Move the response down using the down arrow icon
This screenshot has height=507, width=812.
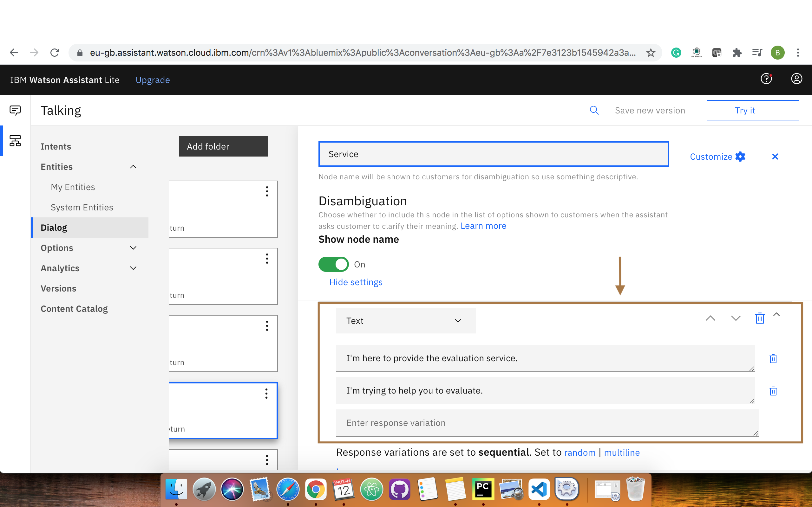pos(735,318)
